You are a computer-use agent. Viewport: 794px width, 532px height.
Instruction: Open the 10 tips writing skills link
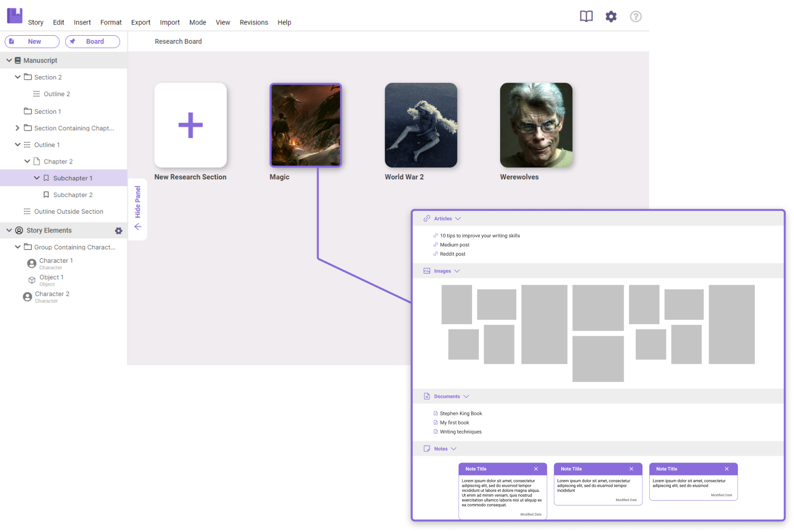coord(479,235)
